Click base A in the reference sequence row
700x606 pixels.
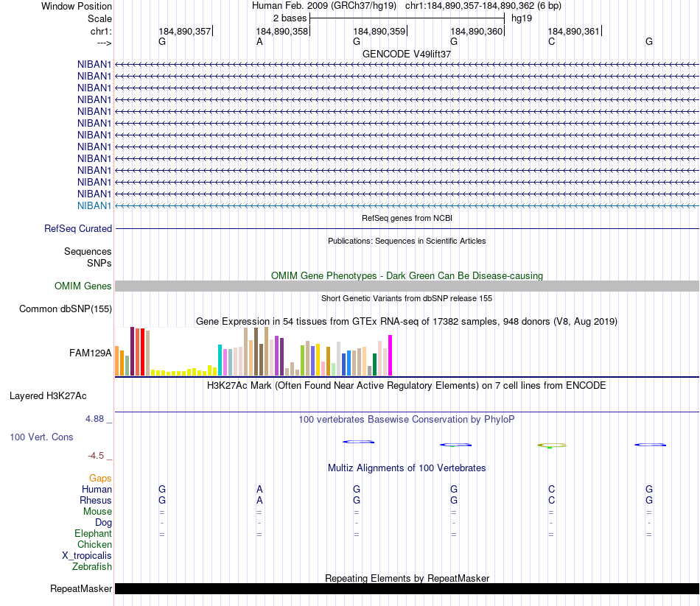coord(259,41)
